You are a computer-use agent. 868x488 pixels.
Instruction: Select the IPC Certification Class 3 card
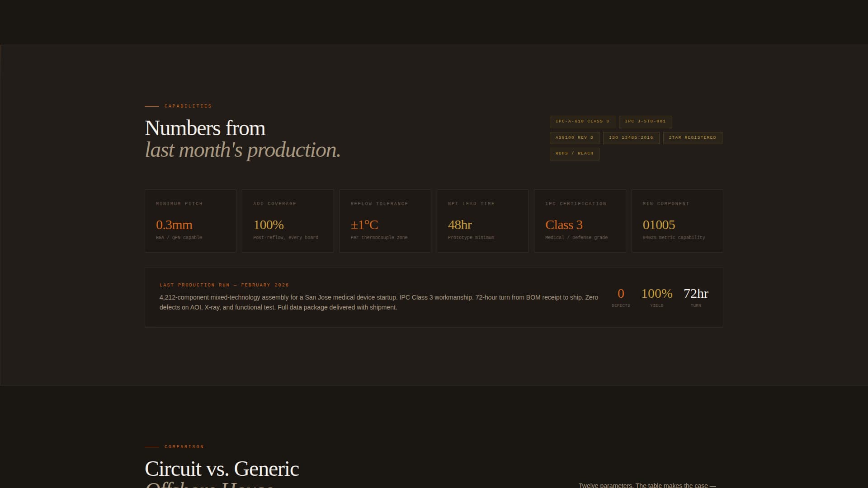580,221
